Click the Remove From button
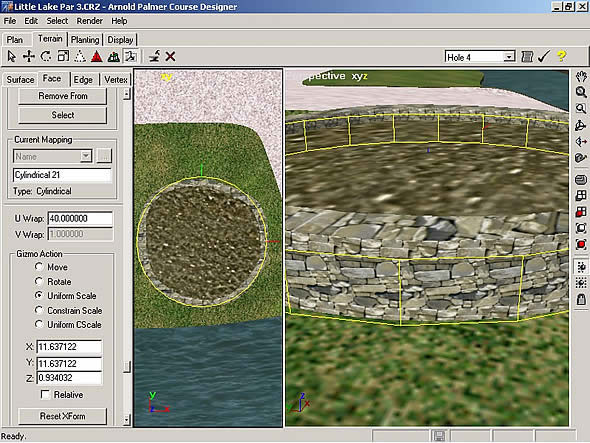This screenshot has height=443, width=590. pyautogui.click(x=62, y=96)
